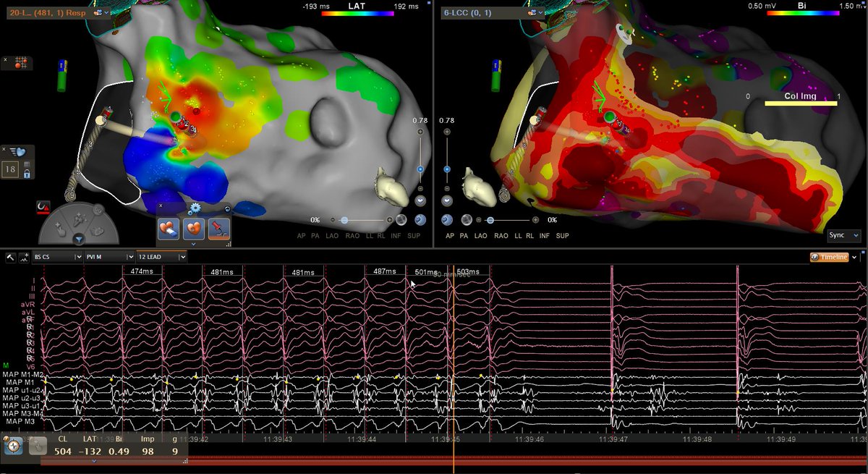868x474 pixels.
Task: Select the right map INF view
Action: 543,236
